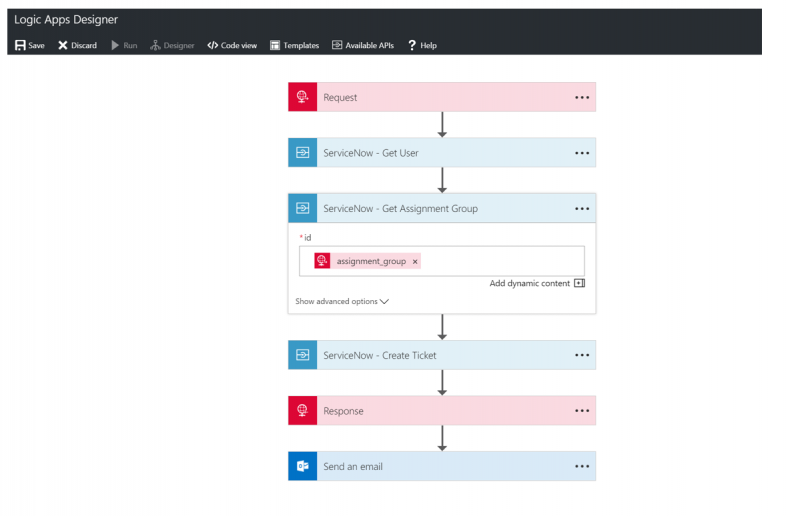Click the Request step globe icon
The width and height of the screenshot is (800, 516).
coord(303,97)
